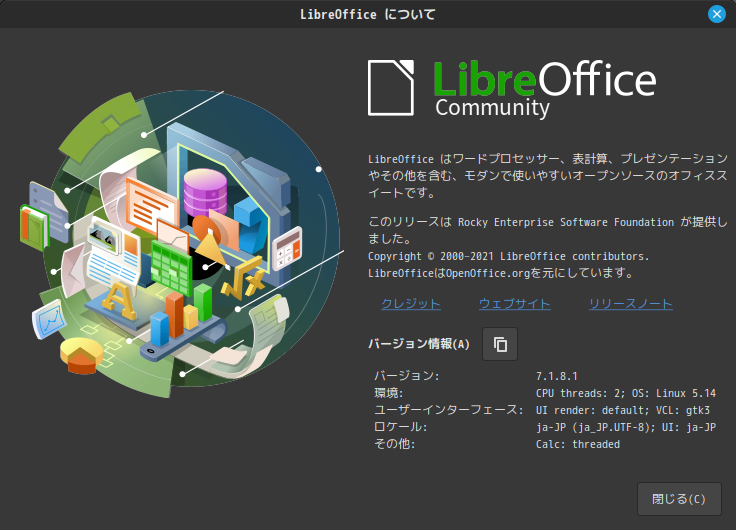
Task: Click the 'CPU threads: 2; OS: Linux 5.14' text
Action: [626, 393]
